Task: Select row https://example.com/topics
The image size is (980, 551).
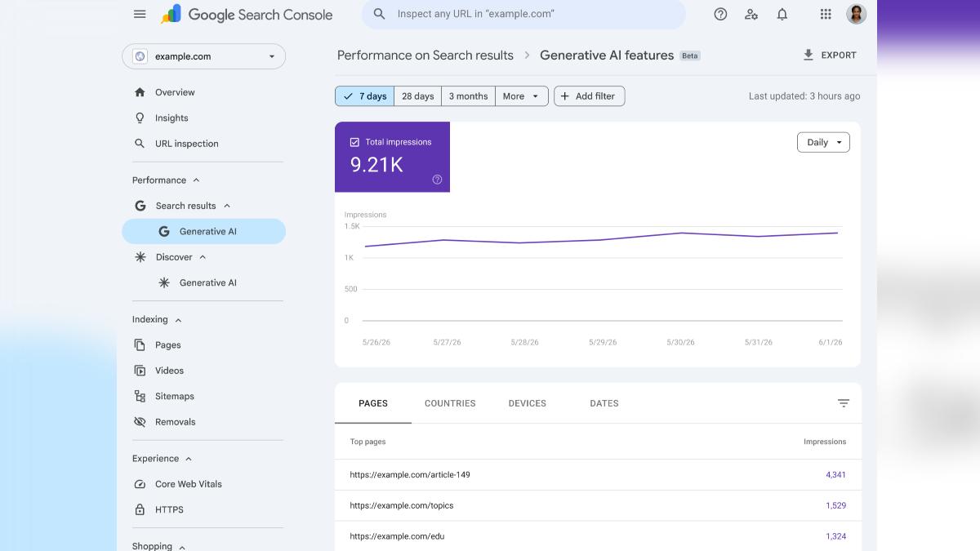Action: click(x=598, y=505)
